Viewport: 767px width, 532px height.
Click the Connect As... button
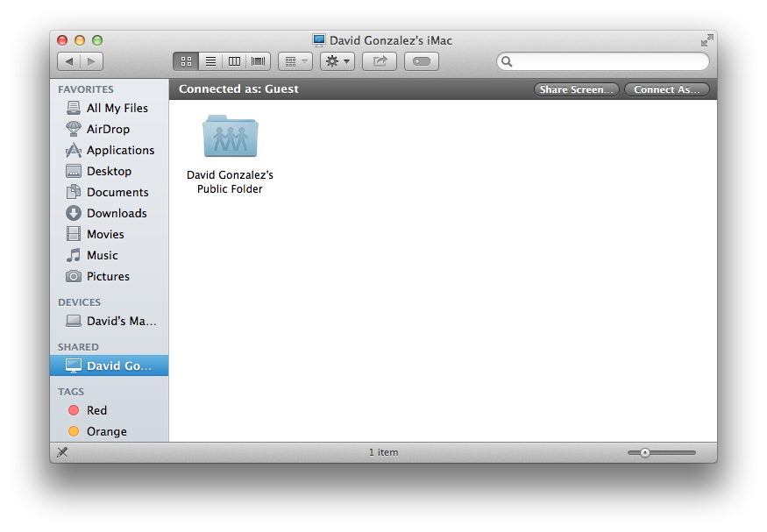point(667,89)
